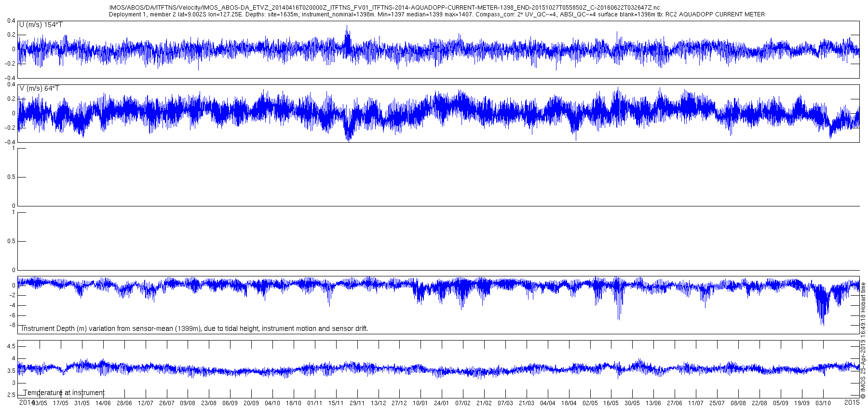Click the Instrument Depth variation caption
Screen dimensions: 868x410
(x=194, y=328)
